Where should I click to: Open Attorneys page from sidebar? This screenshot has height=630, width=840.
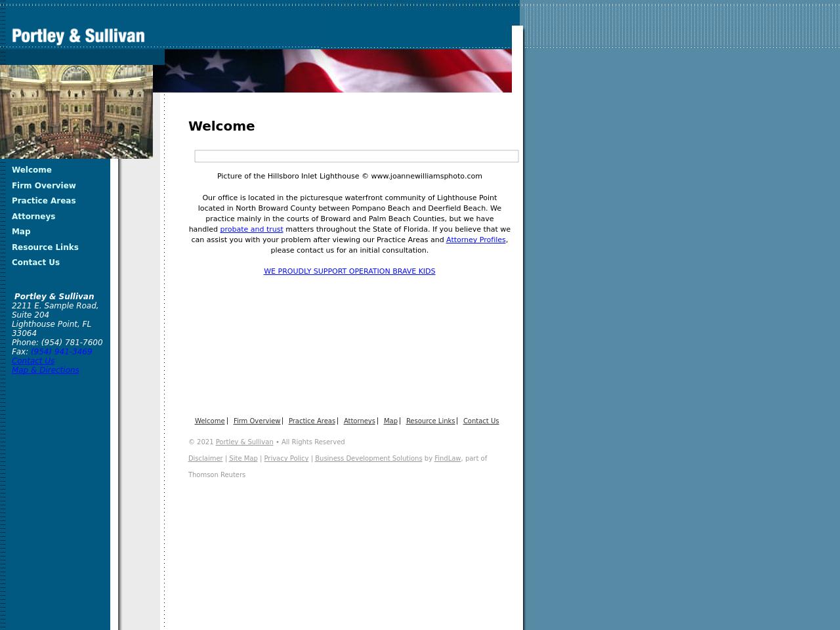coord(33,217)
